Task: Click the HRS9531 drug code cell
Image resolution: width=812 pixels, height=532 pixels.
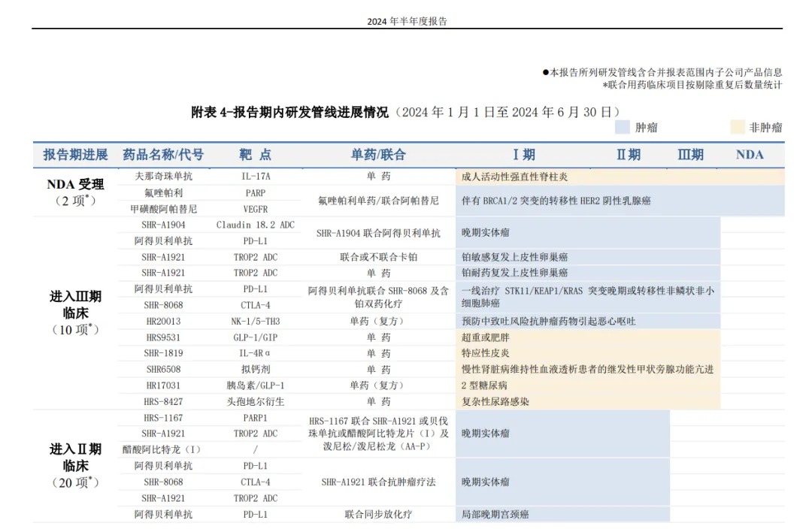Action: click(163, 337)
